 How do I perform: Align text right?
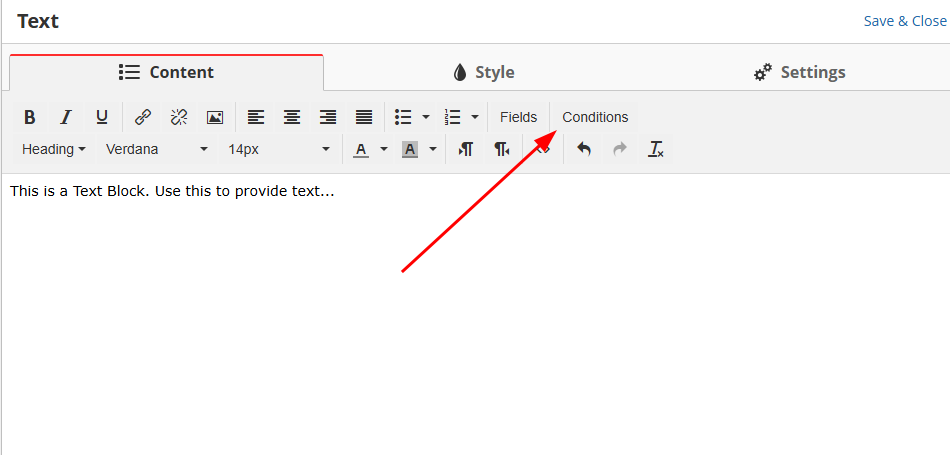[328, 117]
